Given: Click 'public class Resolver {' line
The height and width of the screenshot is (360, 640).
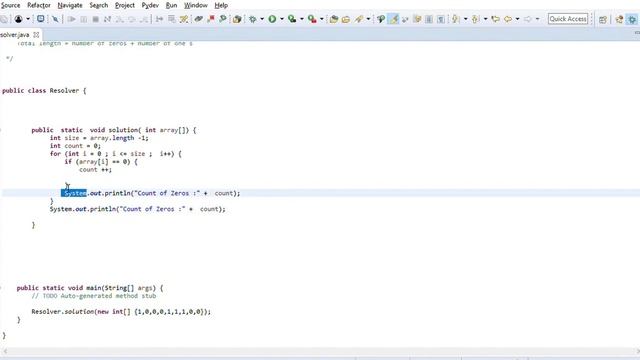Looking at the screenshot, I should point(44,91).
